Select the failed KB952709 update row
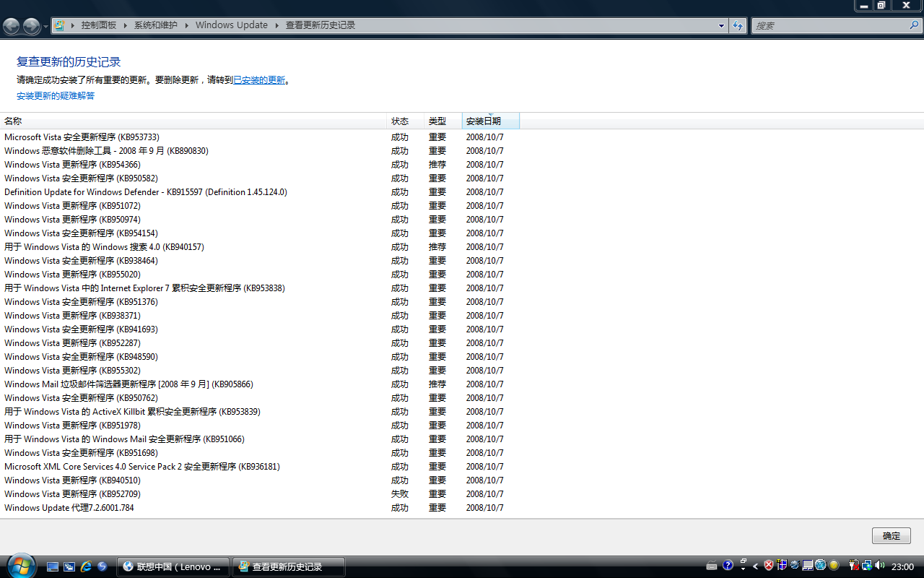Image resolution: width=924 pixels, height=578 pixels. click(x=260, y=494)
